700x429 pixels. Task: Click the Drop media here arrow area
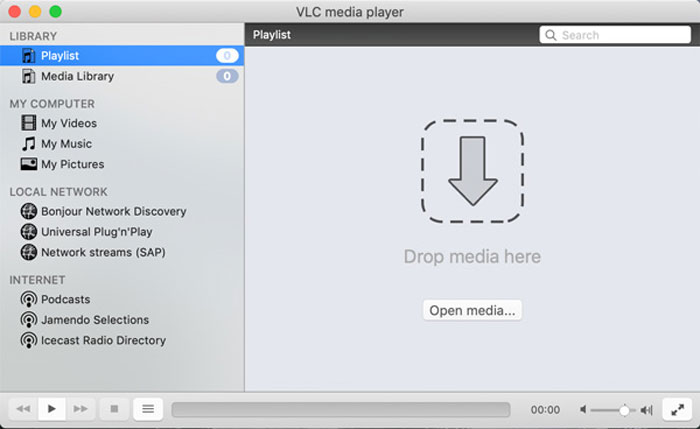tap(472, 171)
